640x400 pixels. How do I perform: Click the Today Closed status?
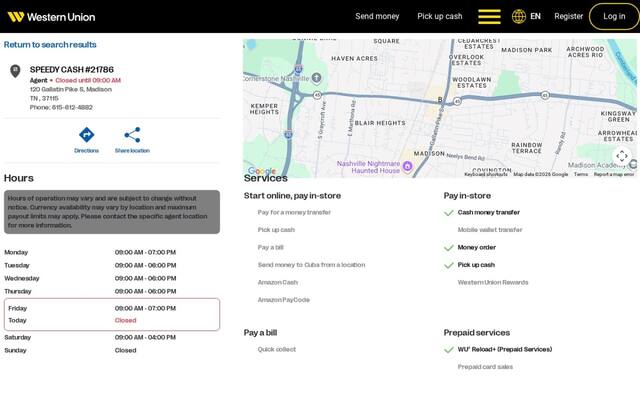coord(126,320)
